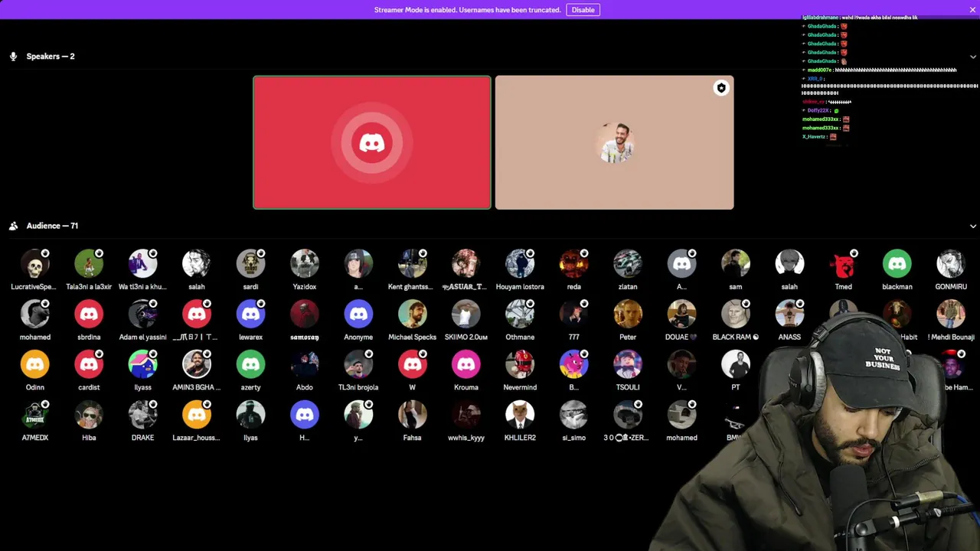Image resolution: width=980 pixels, height=551 pixels.
Task: Click chat username 'madd007e'
Action: [819, 70]
